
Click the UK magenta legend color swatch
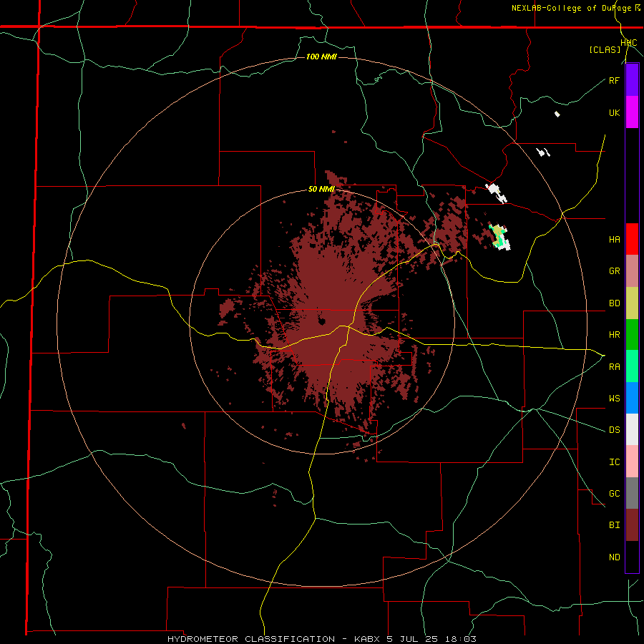(x=632, y=112)
